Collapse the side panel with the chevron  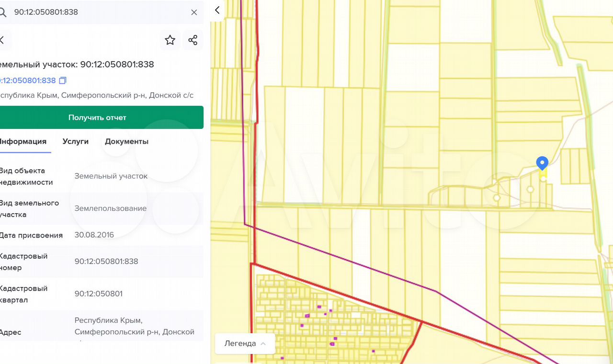point(217,10)
